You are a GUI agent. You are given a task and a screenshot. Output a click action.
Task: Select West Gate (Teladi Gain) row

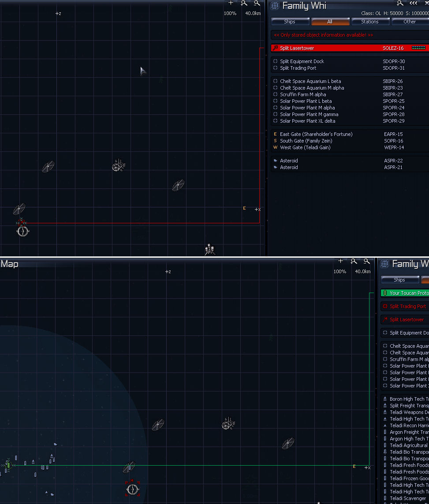[x=350, y=147]
